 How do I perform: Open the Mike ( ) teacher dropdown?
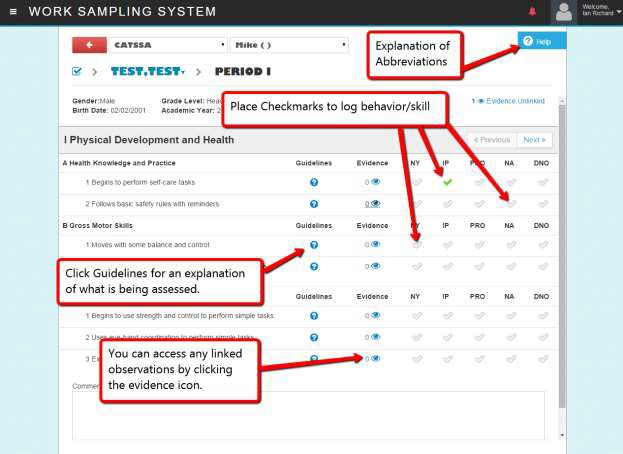tap(288, 45)
